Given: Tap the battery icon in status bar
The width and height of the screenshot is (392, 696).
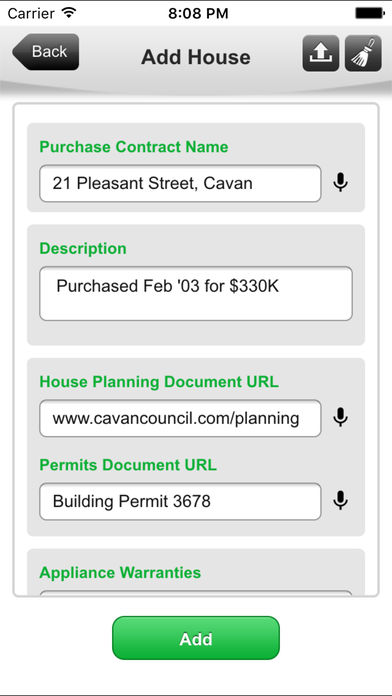Looking at the screenshot, I should (x=369, y=13).
